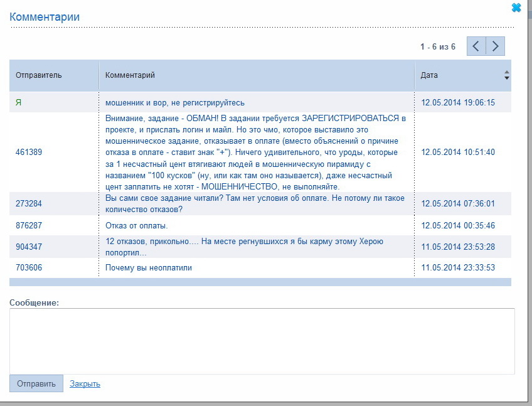The image size is (532, 406).
Task: Select sender ID 461389
Action: (x=29, y=152)
